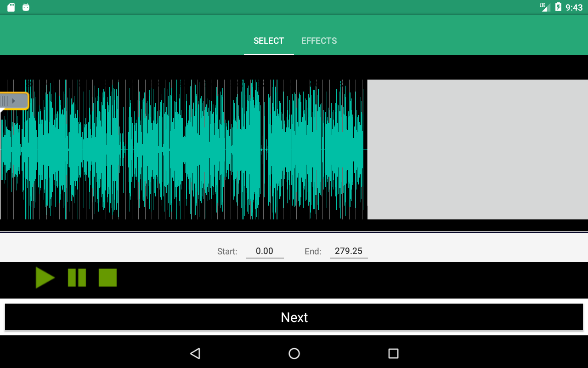Stop audio with the square button
The height and width of the screenshot is (368, 588).
[x=108, y=278]
